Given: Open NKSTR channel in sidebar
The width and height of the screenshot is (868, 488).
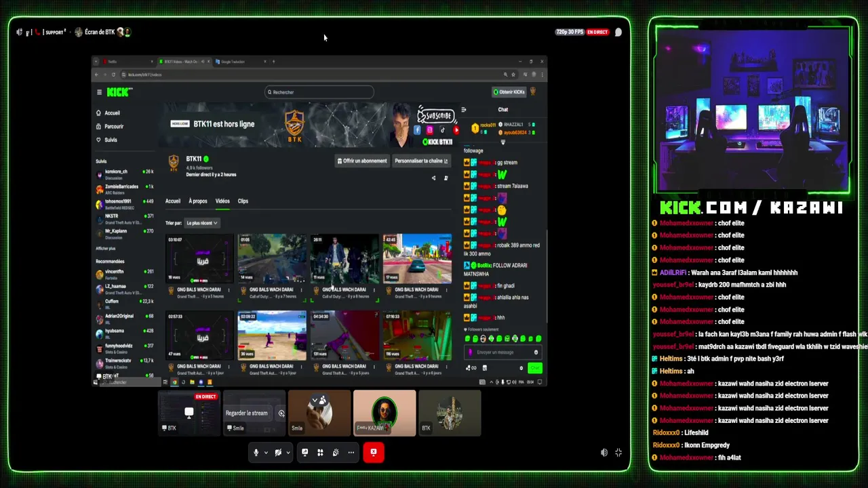Looking at the screenshot, I should tap(125, 218).
